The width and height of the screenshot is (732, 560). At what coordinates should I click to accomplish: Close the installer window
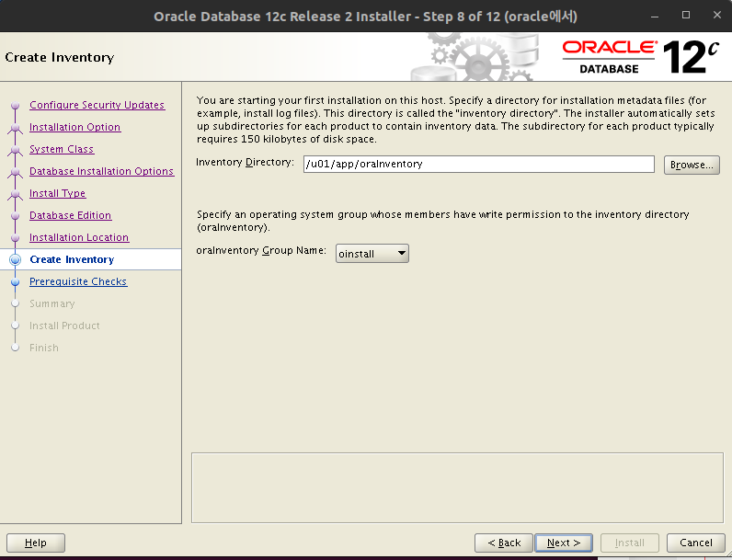point(717,15)
